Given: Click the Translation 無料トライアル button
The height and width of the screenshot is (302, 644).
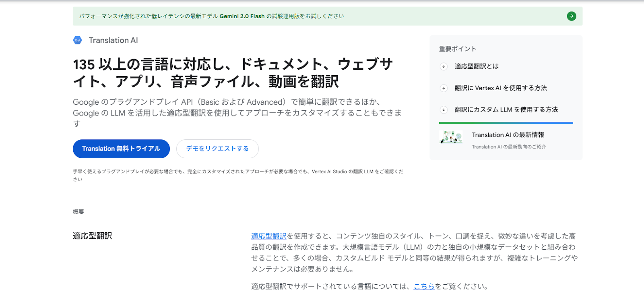Looking at the screenshot, I should click(x=121, y=149).
